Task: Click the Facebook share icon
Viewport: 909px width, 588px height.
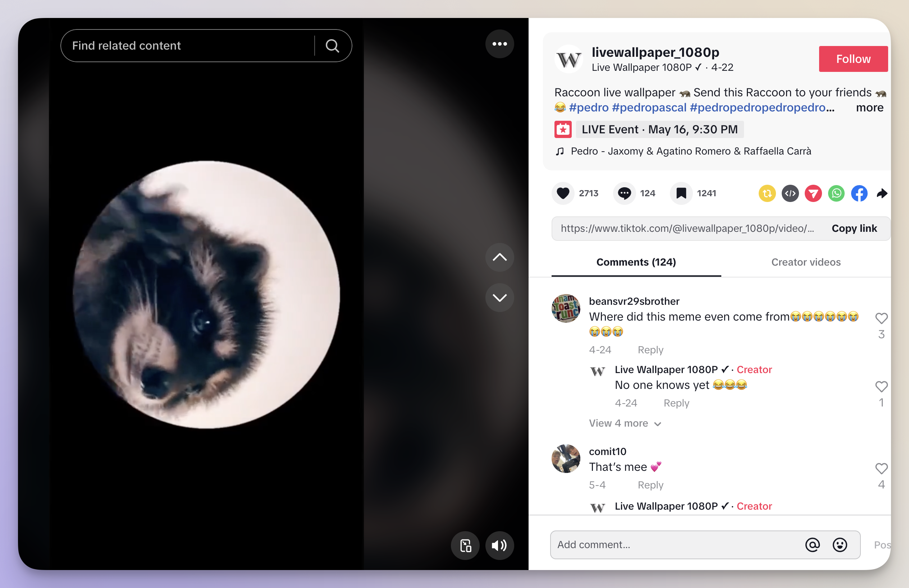Action: click(x=859, y=193)
